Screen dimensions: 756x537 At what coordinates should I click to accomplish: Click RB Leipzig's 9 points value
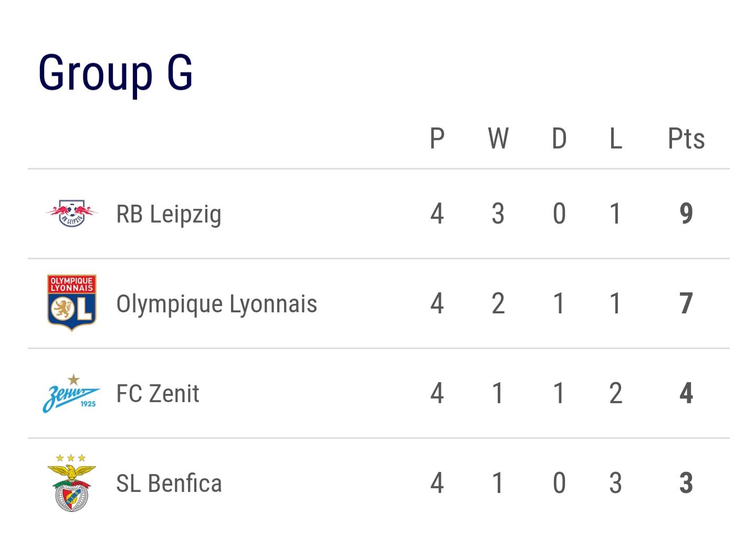click(x=686, y=214)
